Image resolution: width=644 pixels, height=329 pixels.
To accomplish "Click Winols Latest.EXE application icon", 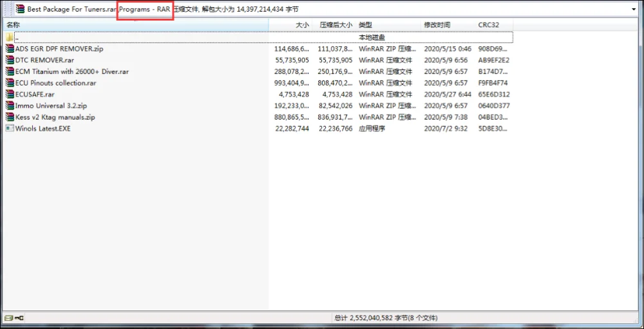I will pos(10,129).
